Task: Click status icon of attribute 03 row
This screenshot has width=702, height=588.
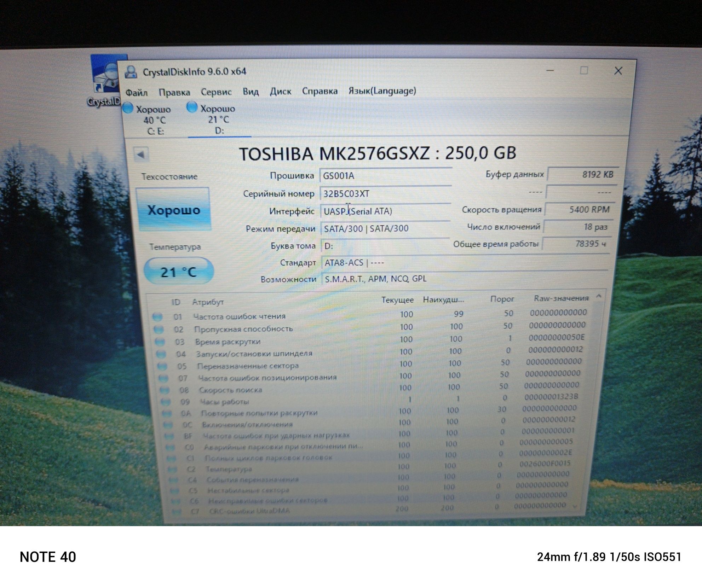Action: pyautogui.click(x=160, y=342)
